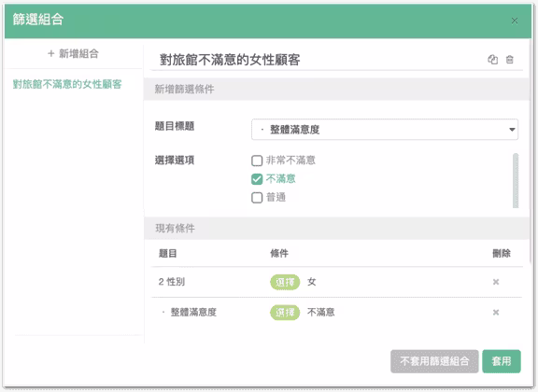The height and width of the screenshot is (392, 538).
Task: Click the 題目 column header
Action: pos(168,254)
